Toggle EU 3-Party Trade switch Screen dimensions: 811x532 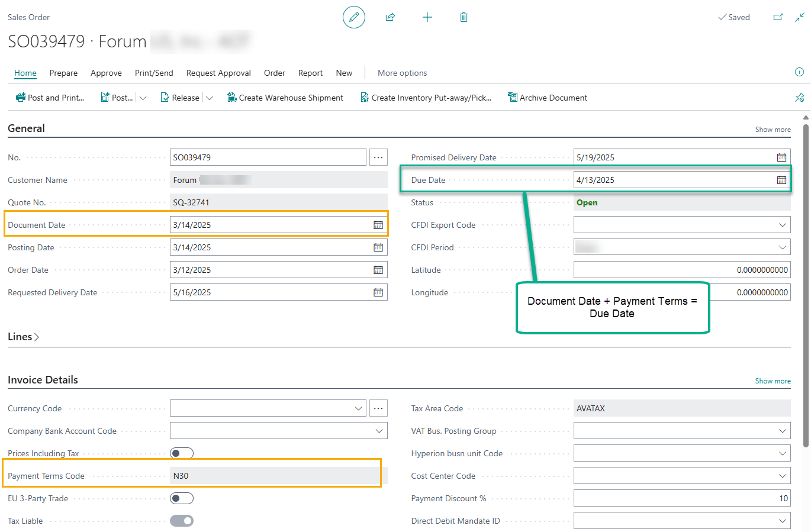[182, 498]
